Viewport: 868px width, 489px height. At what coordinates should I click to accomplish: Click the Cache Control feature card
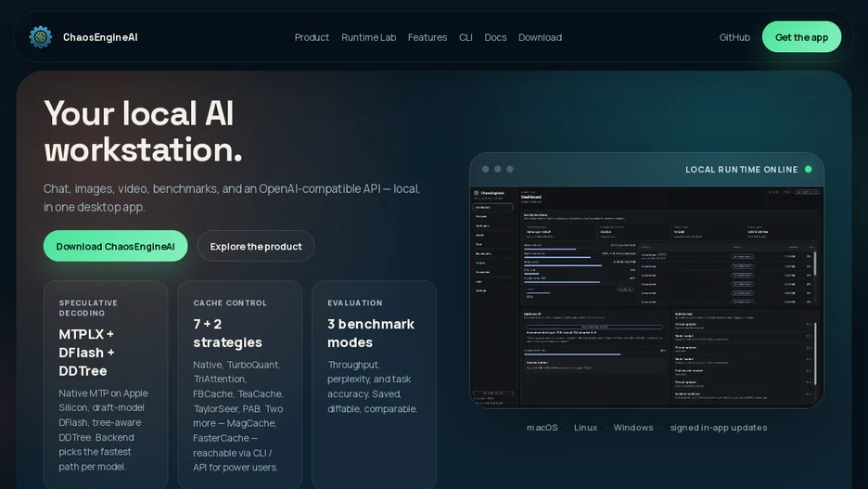pyautogui.click(x=239, y=385)
